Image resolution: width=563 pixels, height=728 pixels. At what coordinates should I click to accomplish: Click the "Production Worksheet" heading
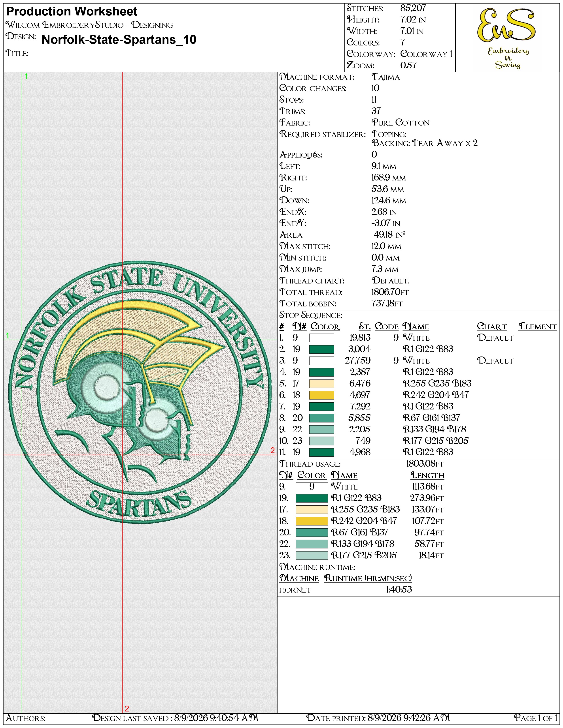click(72, 12)
